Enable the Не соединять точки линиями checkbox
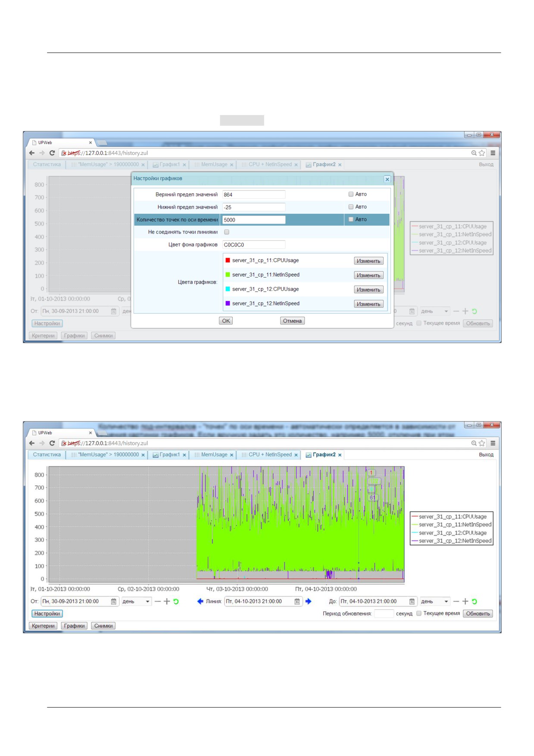This screenshot has height=756, width=534. coord(227,232)
